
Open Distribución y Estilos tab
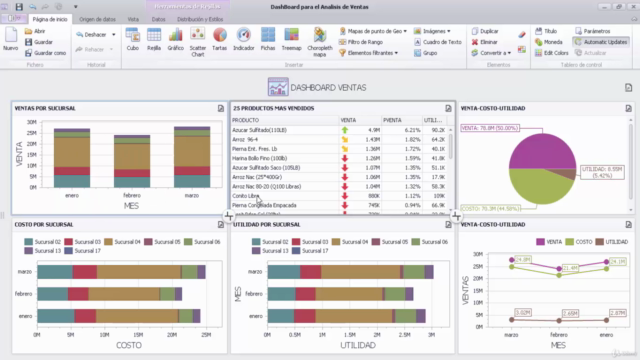[x=200, y=19]
